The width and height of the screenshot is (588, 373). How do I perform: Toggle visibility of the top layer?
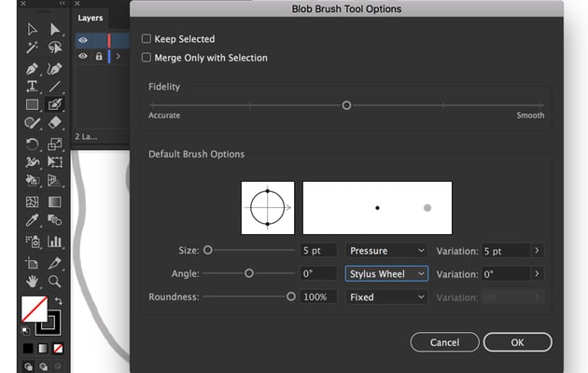pos(83,40)
